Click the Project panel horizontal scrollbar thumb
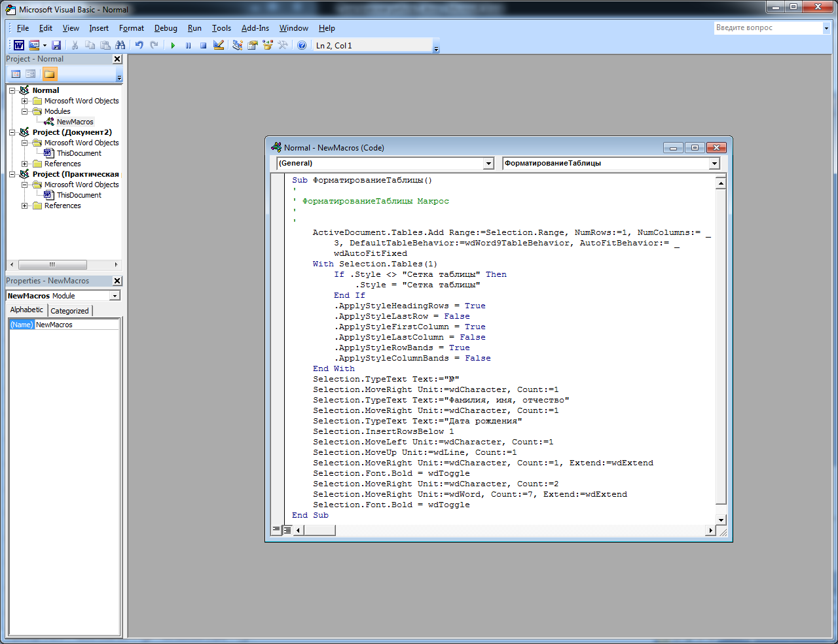The width and height of the screenshot is (838, 644). coord(52,265)
